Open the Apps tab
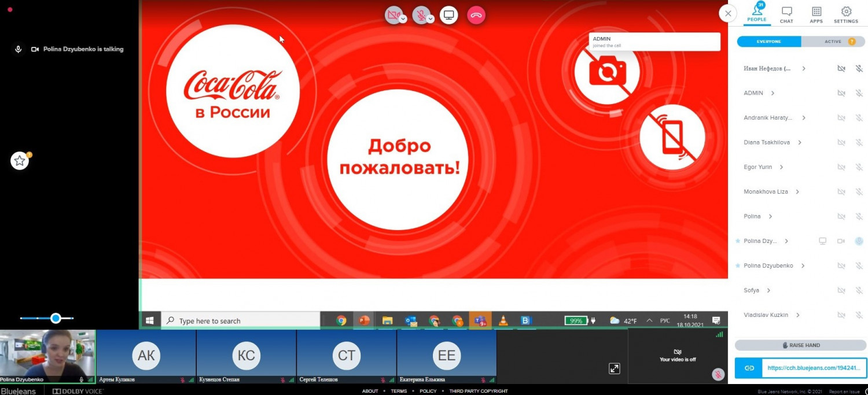The image size is (868, 395). pyautogui.click(x=816, y=15)
